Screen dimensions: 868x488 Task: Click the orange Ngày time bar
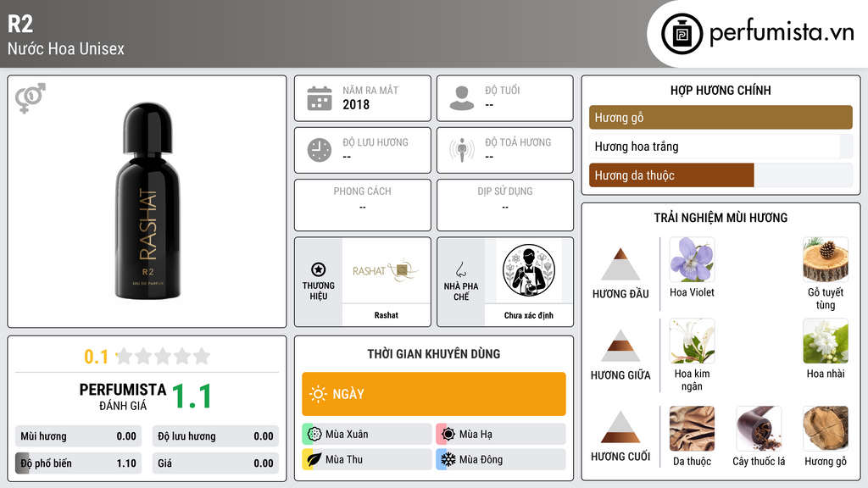point(433,394)
